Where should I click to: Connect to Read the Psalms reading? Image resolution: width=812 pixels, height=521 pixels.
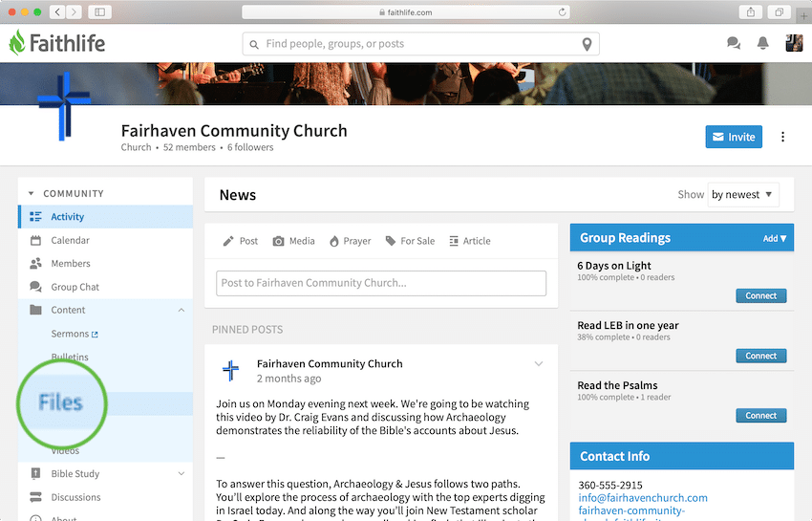pos(760,416)
